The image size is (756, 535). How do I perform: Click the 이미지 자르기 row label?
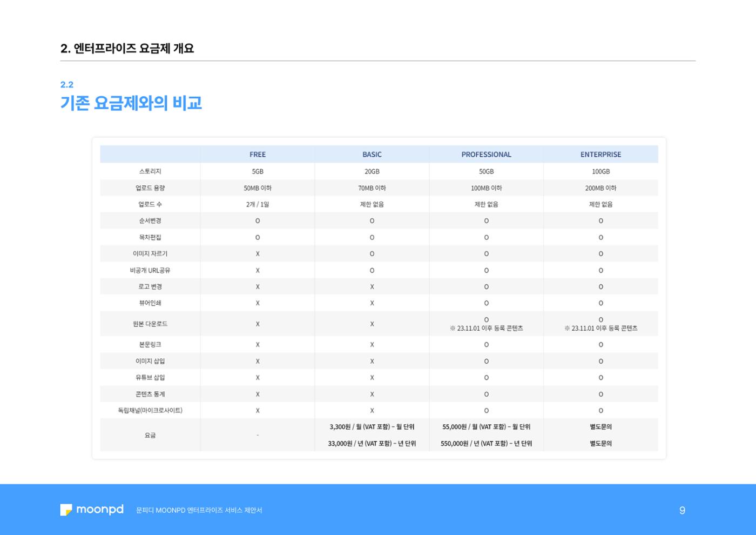150,253
